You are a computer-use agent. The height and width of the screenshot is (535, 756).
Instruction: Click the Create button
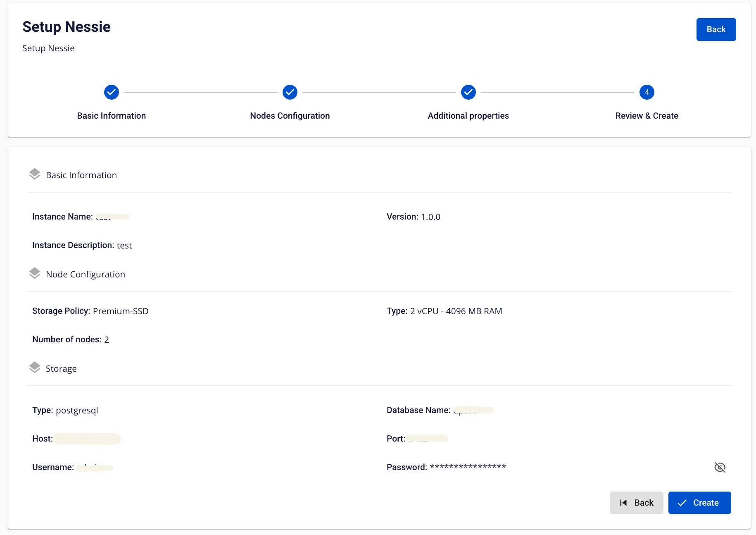pyautogui.click(x=699, y=503)
